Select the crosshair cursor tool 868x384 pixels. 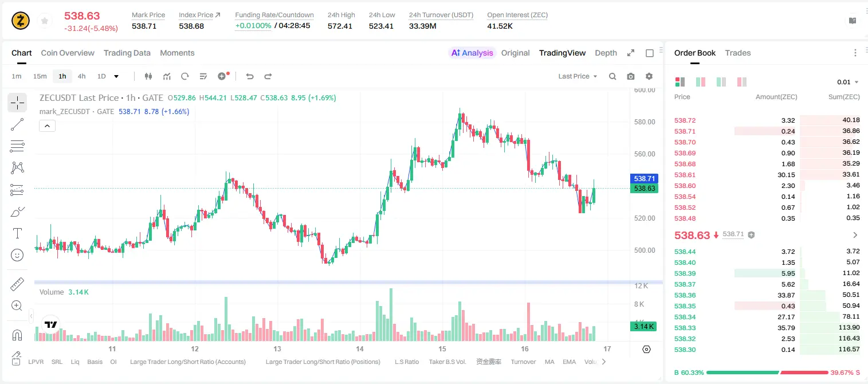[x=17, y=103]
